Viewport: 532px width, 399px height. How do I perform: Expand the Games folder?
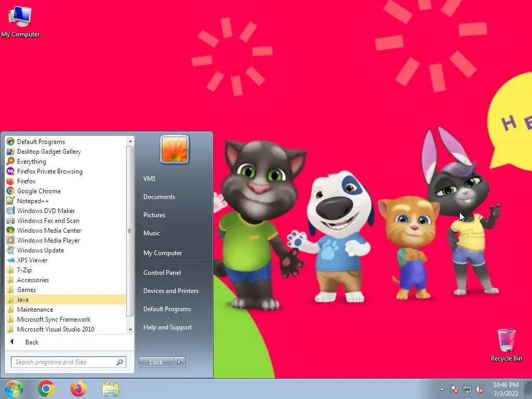65,289
